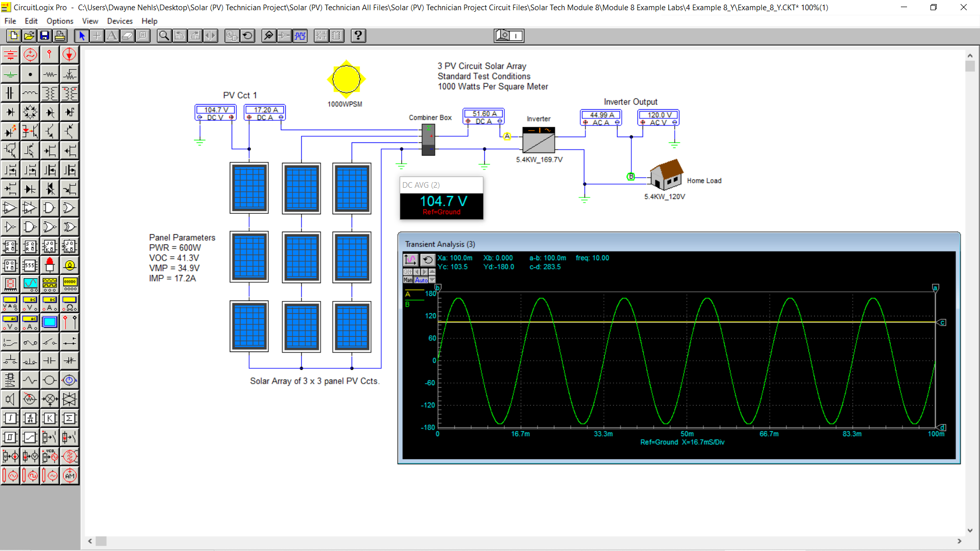Screen dimensions: 980x551
Task: Open the Edit menu
Action: (31, 21)
